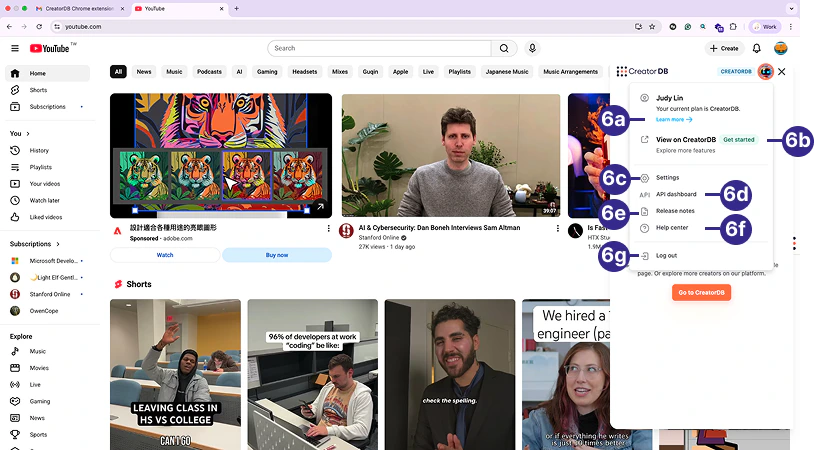
Task: Click the Learn more link under plan
Action: point(674,119)
